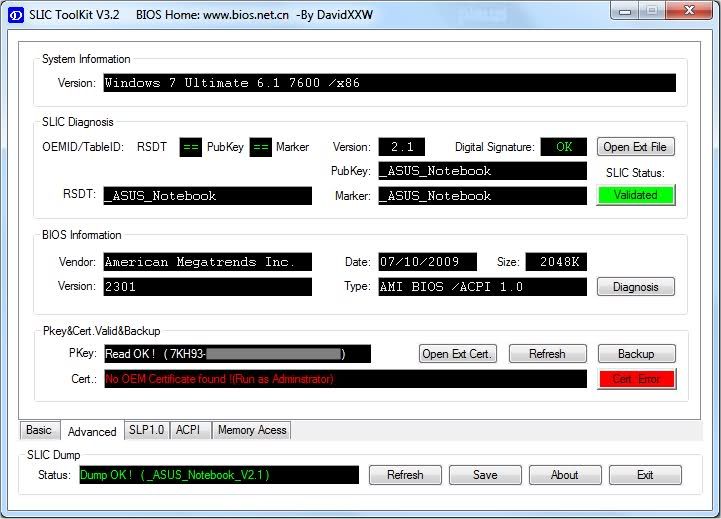
Task: Click the SLIC Dump group title
Action: tap(53, 455)
